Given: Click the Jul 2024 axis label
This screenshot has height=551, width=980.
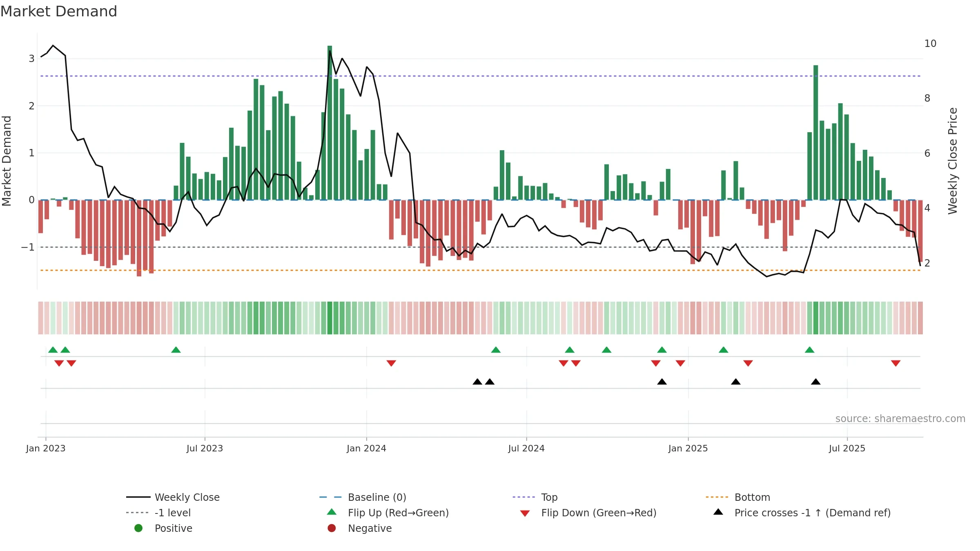Looking at the screenshot, I should point(526,449).
